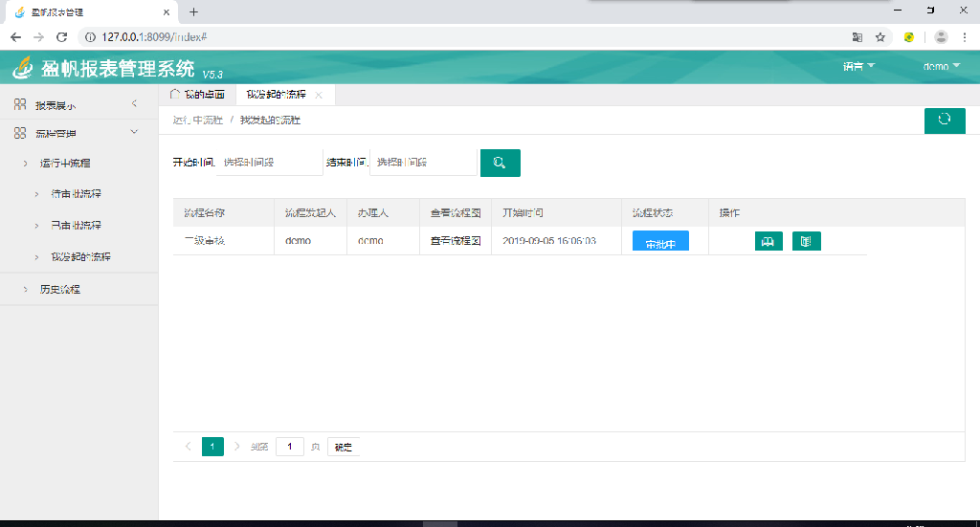Click the translate icon in address bar
This screenshot has height=527, width=980.
(857, 37)
